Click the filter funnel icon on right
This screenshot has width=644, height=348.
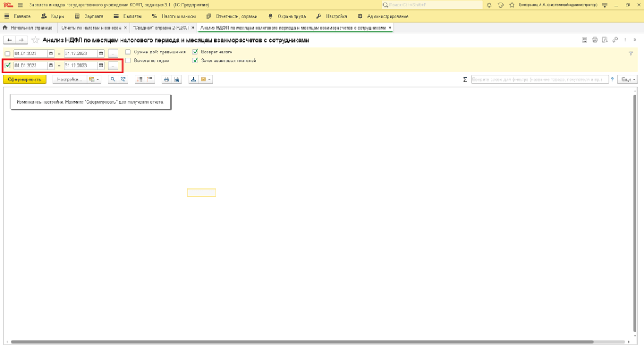click(x=631, y=53)
